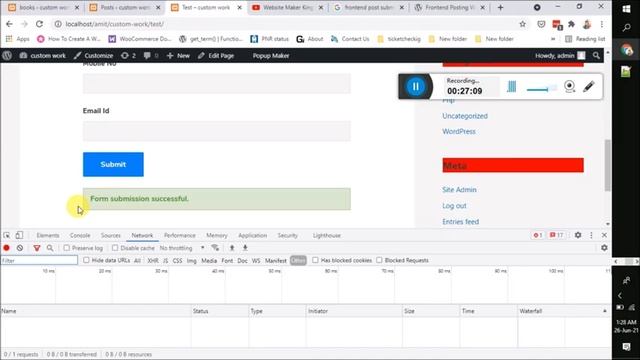
Task: Click the WordPress logo in the admin bar
Action: pyautogui.click(x=7, y=56)
